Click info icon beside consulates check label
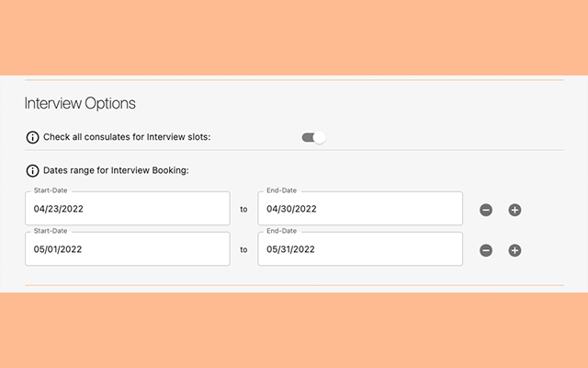Image resolution: width=588 pixels, height=368 pixels. (x=33, y=138)
